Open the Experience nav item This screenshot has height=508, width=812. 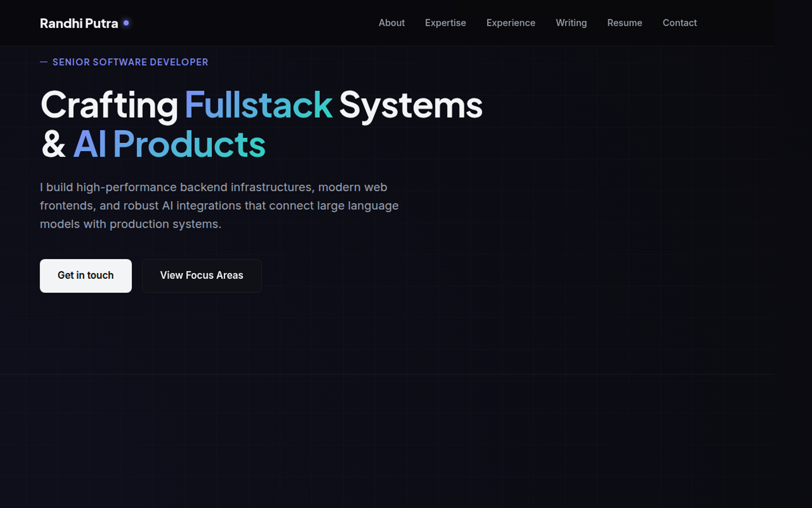pos(511,23)
